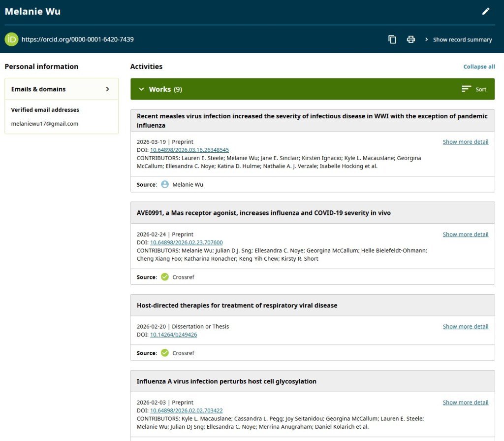Click the pencil edit icon by the name
Screen dimensions: 504x441
(x=486, y=11)
